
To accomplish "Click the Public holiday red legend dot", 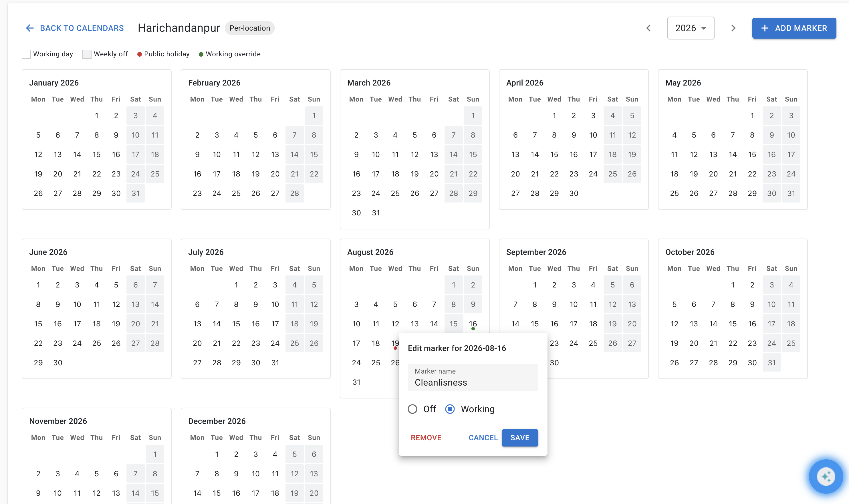I will 139,54.
